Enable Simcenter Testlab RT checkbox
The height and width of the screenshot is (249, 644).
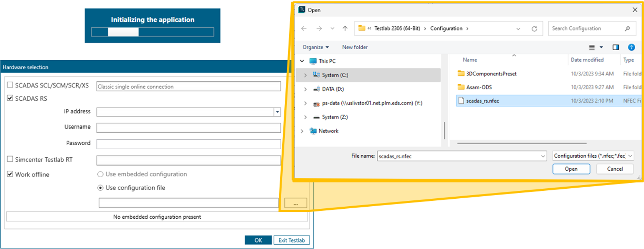[x=10, y=159]
